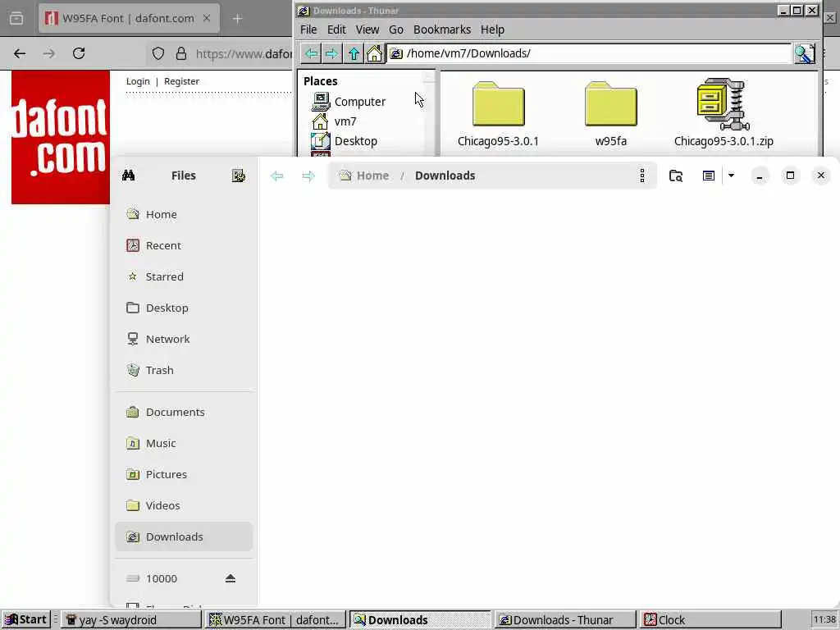Click the Start button
The height and width of the screenshot is (630, 840).
pyautogui.click(x=25, y=620)
